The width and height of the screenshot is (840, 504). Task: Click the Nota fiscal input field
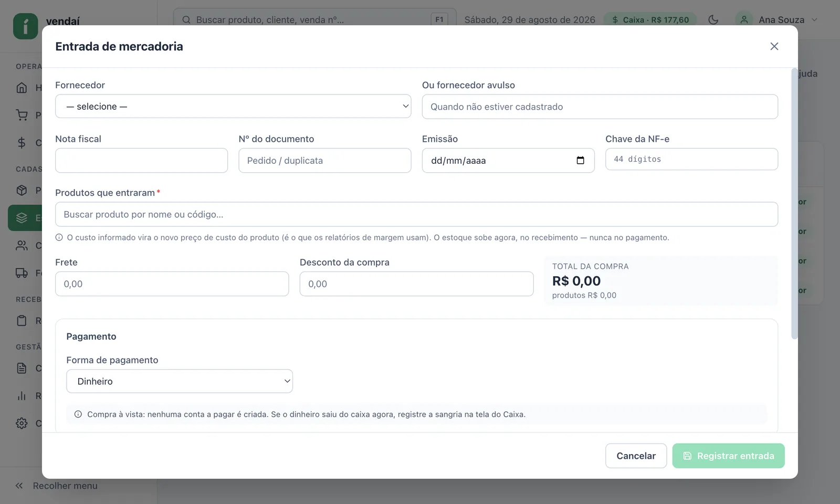(x=141, y=160)
